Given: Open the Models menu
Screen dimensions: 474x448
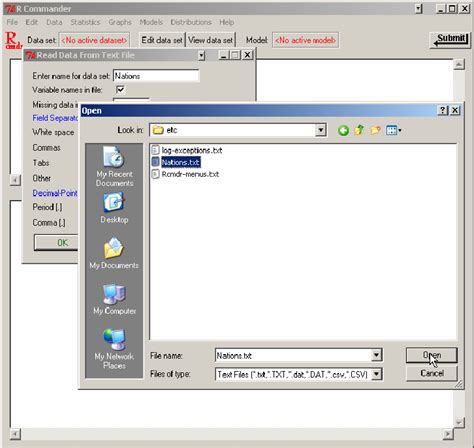Looking at the screenshot, I should pos(151,22).
